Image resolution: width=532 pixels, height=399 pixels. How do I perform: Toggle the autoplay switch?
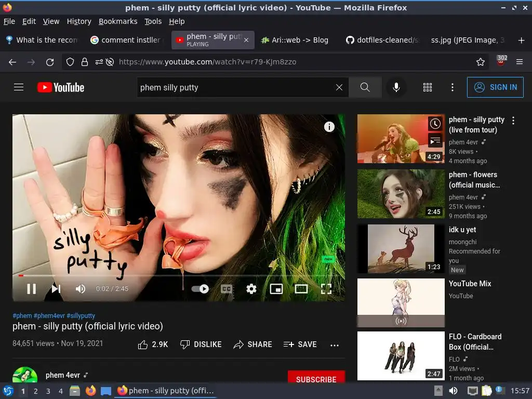[x=200, y=289]
